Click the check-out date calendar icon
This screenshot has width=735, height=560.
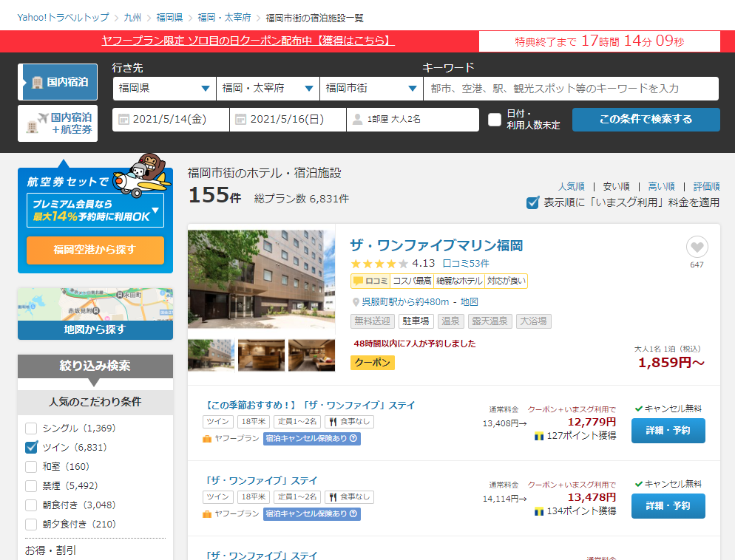[x=240, y=120]
